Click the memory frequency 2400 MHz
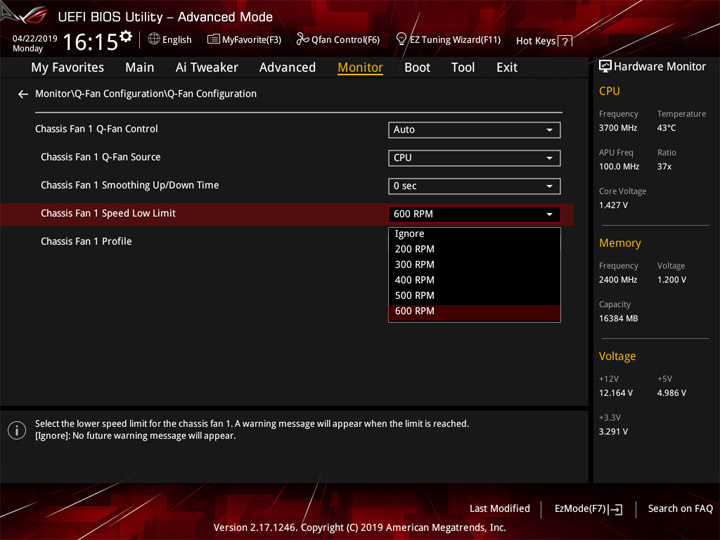This screenshot has height=540, width=720. (618, 280)
